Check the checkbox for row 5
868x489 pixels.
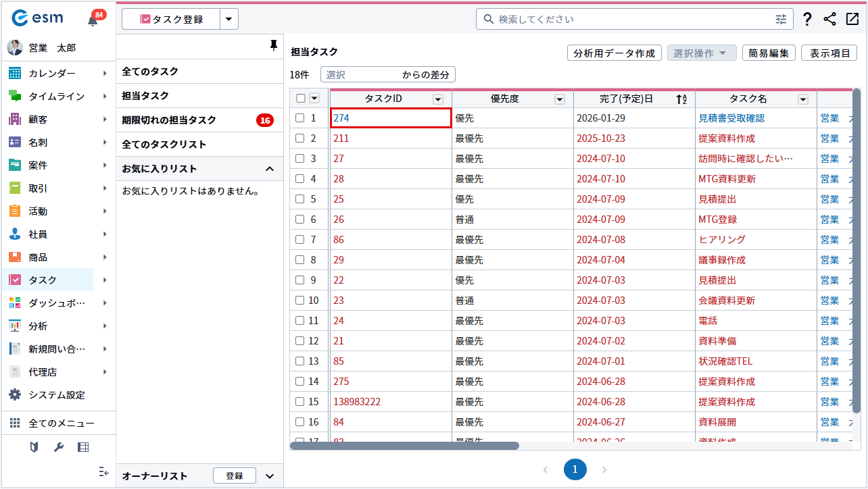(301, 199)
